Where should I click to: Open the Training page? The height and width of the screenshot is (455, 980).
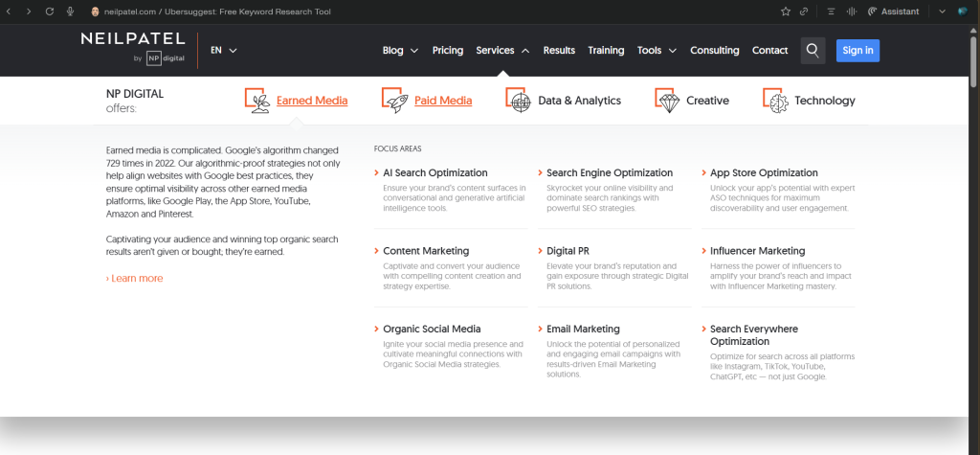606,50
